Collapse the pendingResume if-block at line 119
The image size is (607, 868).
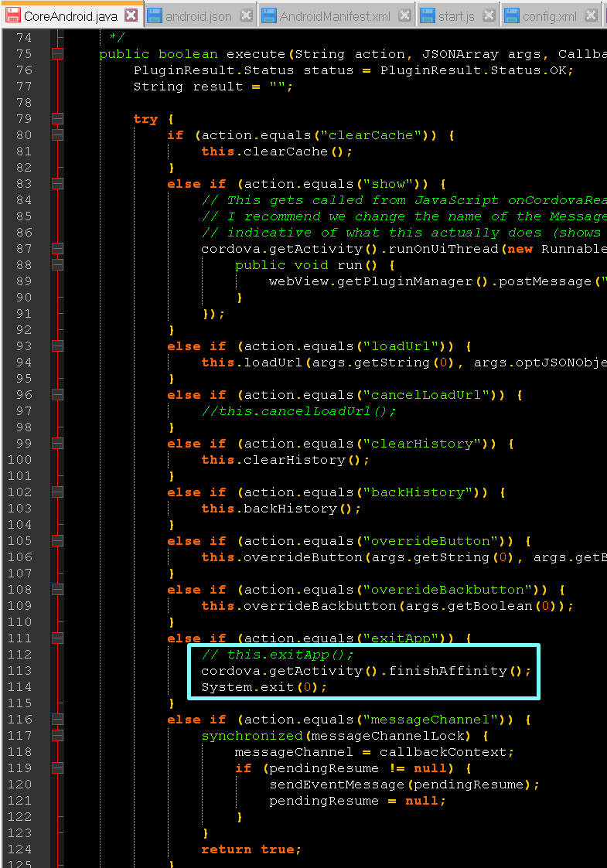pos(57,768)
